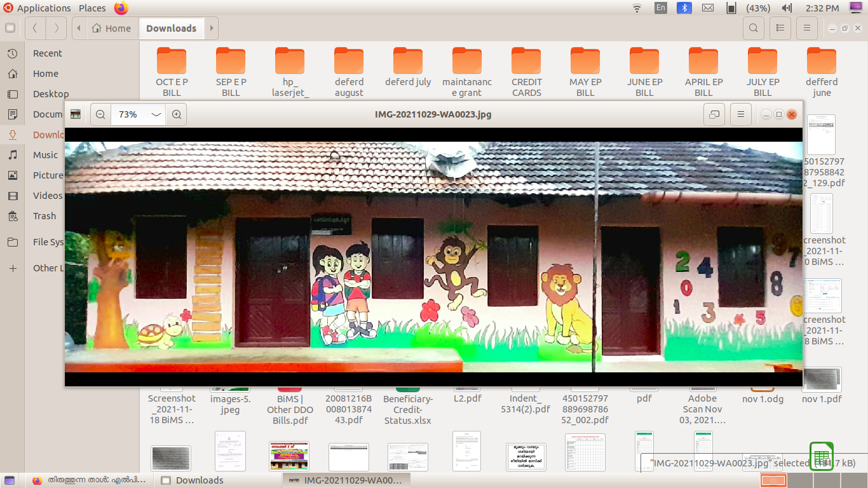Viewport: 868px width, 488px height.
Task: Select Trash in the sidebar
Action: [44, 216]
